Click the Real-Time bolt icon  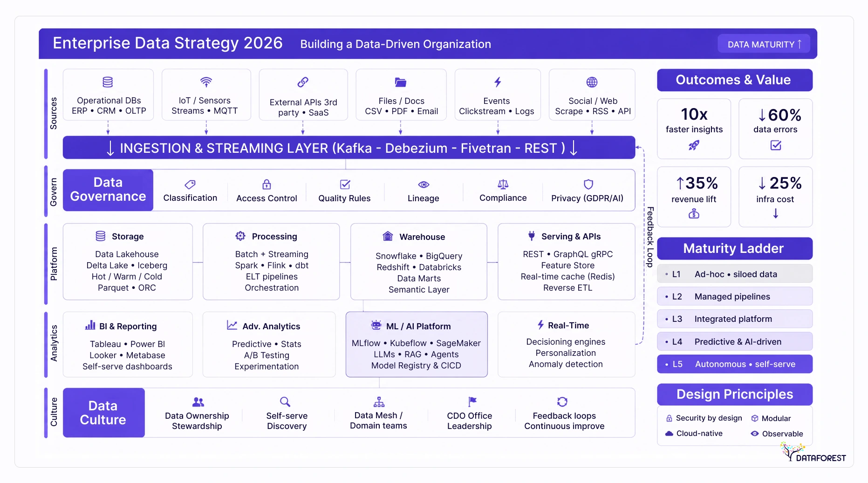(540, 325)
